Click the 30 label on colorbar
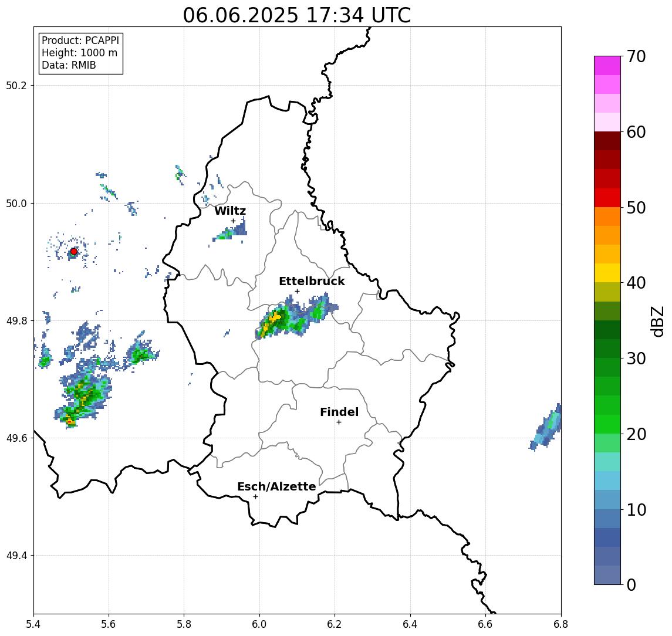Screen dimensions: 672x636 (x=636, y=358)
